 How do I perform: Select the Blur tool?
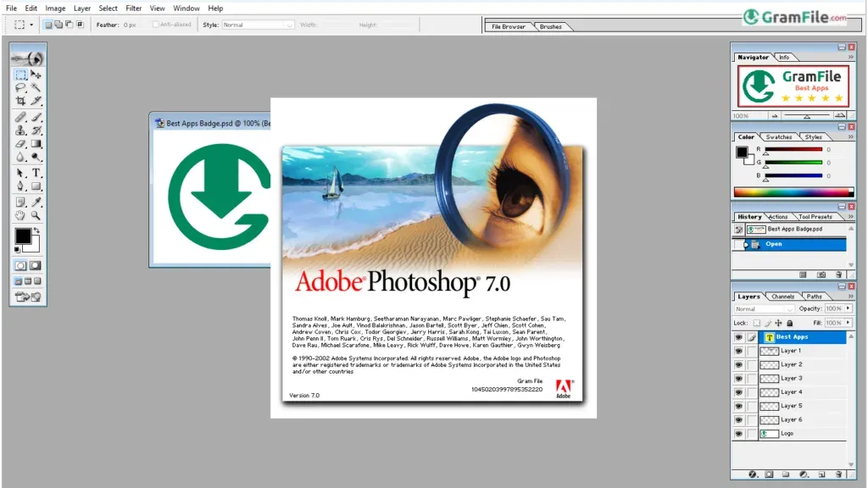[20, 157]
